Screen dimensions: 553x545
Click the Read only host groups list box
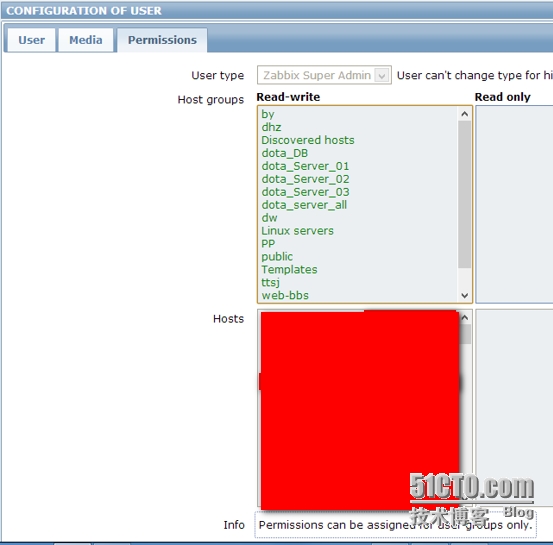514,204
